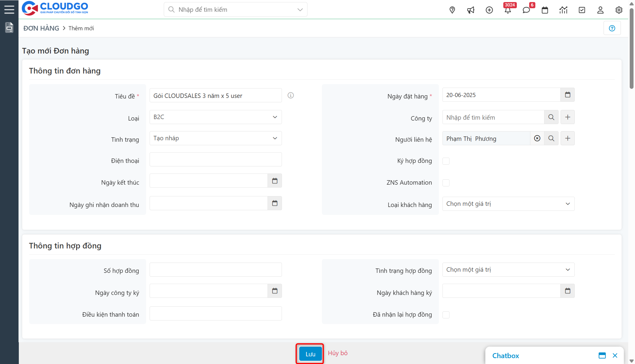
Task: Go to ĐƠN HÀNG breadcrumb
Action: tap(41, 28)
